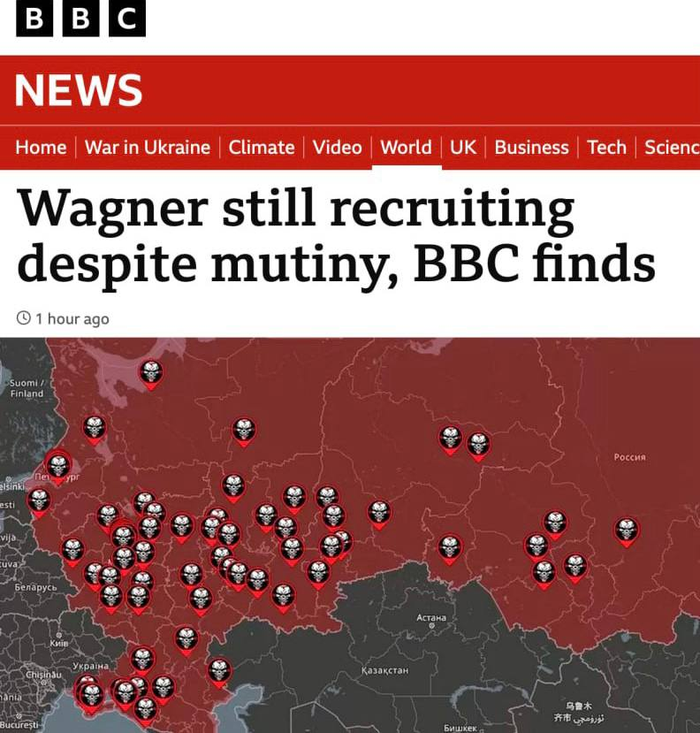Click the skull marker left of Казахстан label

(218, 672)
